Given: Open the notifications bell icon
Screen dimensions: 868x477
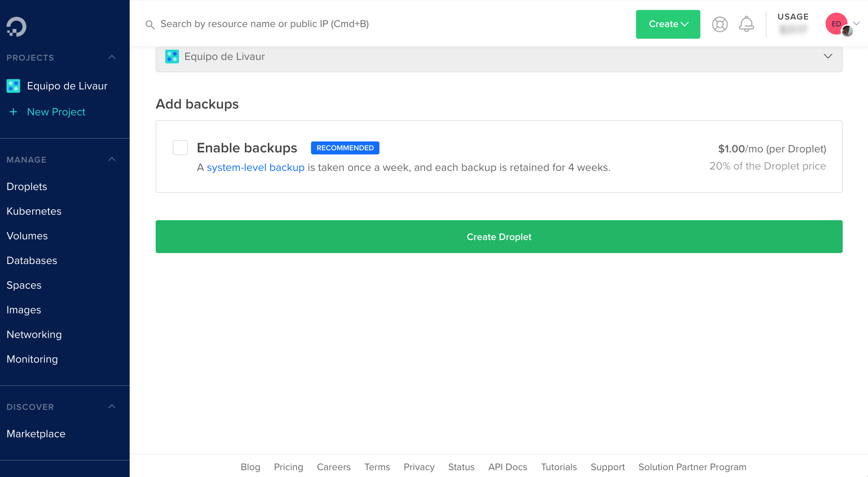Looking at the screenshot, I should [x=746, y=24].
